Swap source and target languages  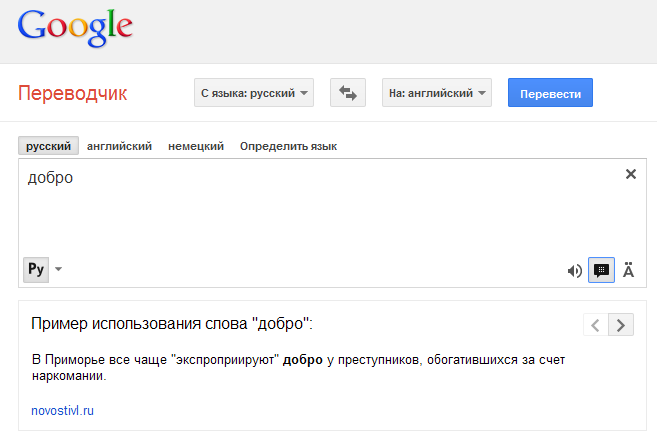(x=348, y=93)
